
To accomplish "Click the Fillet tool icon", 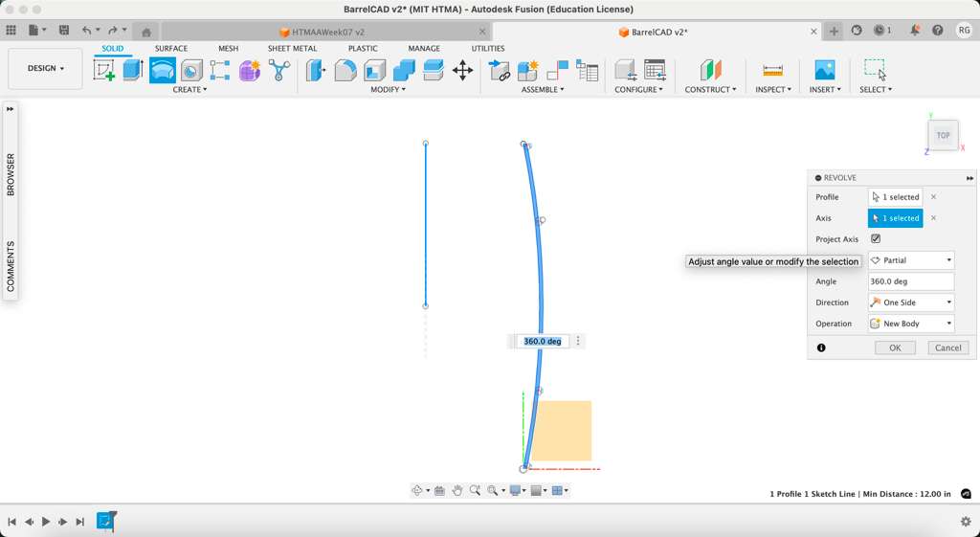I will point(345,70).
